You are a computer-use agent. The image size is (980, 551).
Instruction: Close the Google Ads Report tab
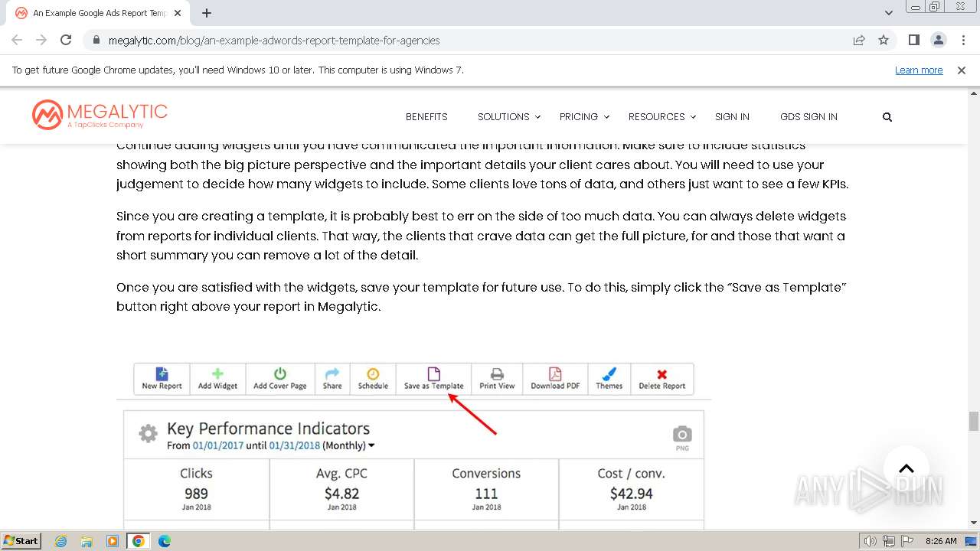coord(178,13)
